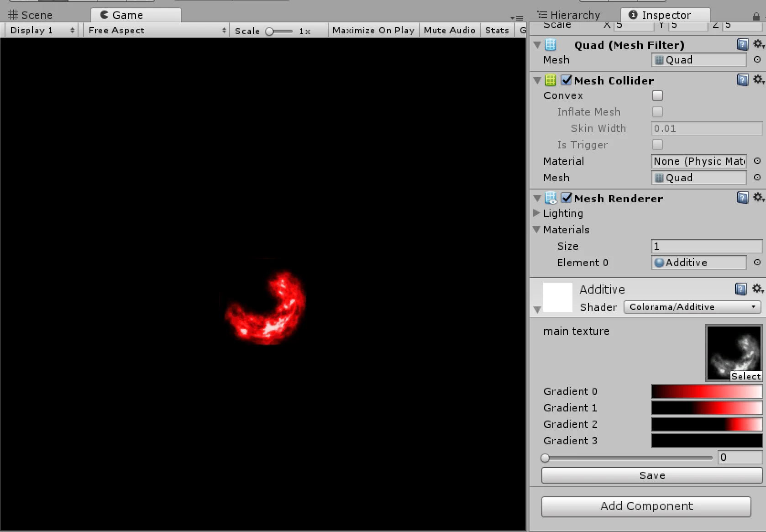Click the Mesh Collider component icon
This screenshot has width=766, height=532.
point(551,80)
